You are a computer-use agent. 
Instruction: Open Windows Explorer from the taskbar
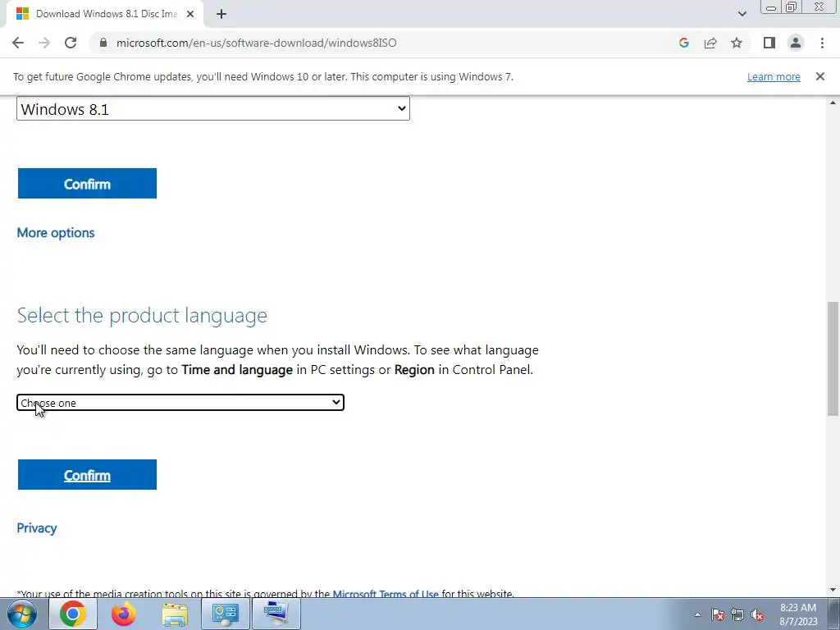click(175, 614)
